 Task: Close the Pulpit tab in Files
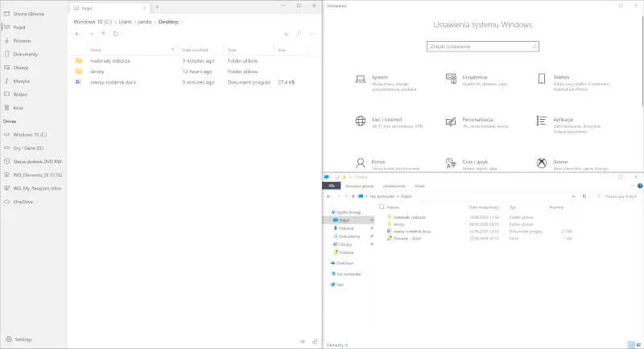(144, 8)
